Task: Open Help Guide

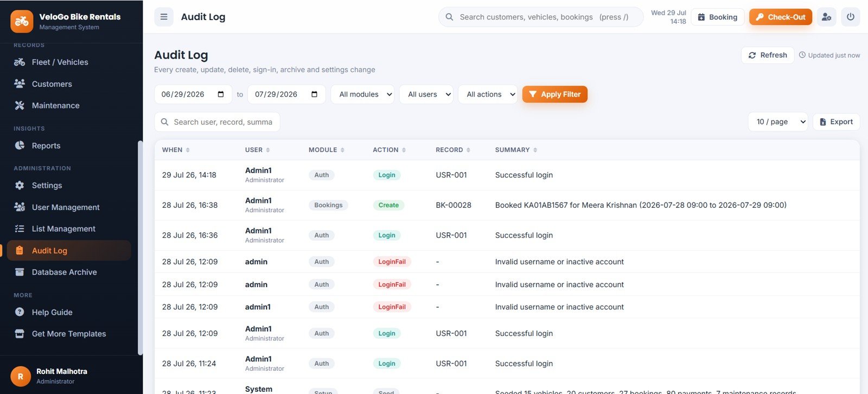Action: pyautogui.click(x=69, y=312)
